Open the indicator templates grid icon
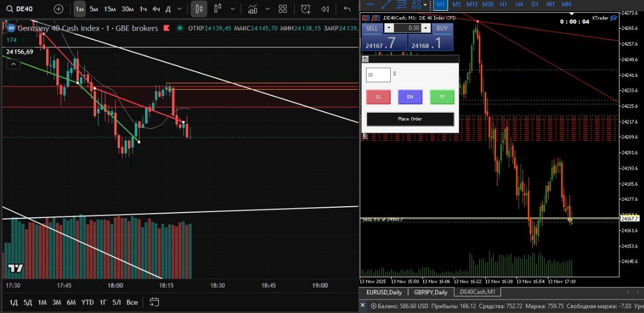The image size is (644, 313). 283,9
